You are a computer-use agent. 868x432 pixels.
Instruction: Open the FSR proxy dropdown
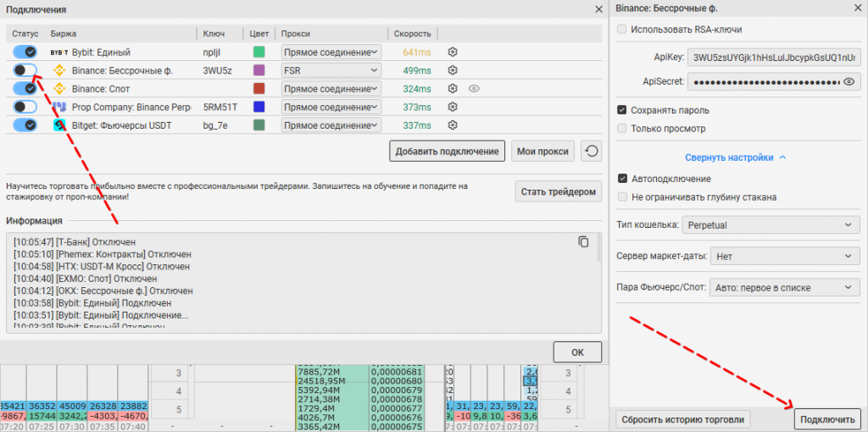pyautogui.click(x=331, y=70)
